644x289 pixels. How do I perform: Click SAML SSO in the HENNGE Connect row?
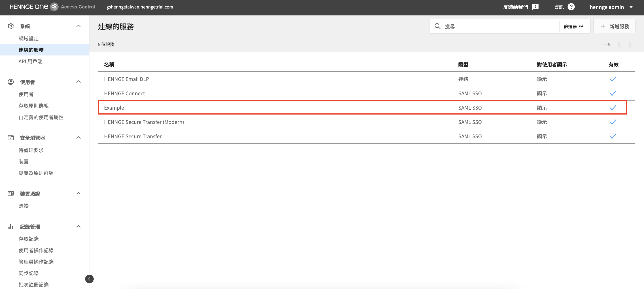470,93
